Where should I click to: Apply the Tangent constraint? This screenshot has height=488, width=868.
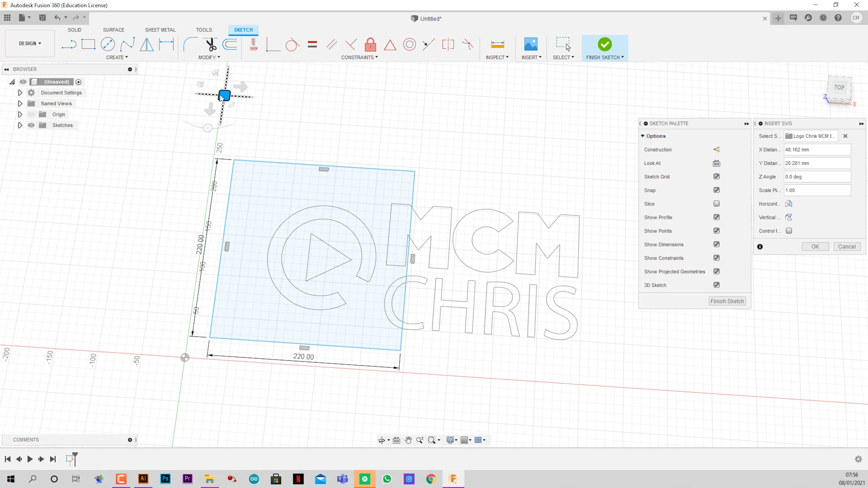pyautogui.click(x=292, y=44)
